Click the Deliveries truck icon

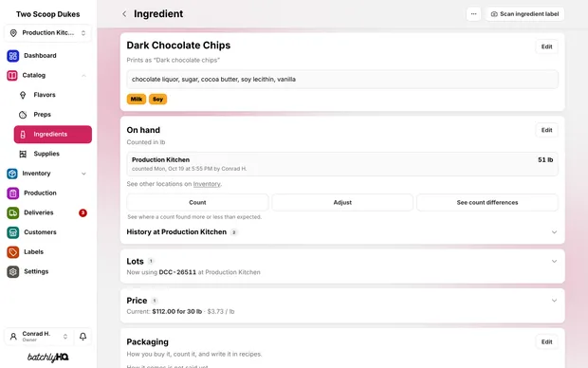(x=12, y=212)
